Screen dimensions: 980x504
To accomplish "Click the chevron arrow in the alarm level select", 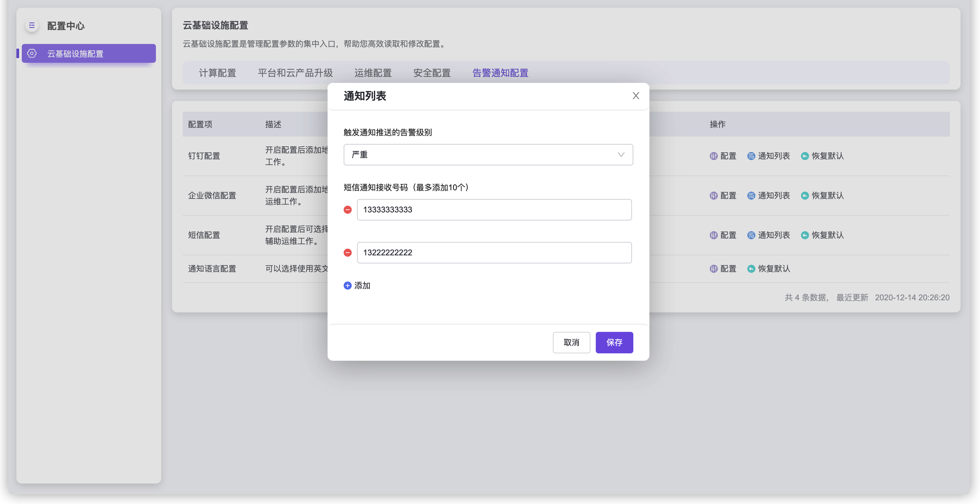I will click(x=621, y=155).
